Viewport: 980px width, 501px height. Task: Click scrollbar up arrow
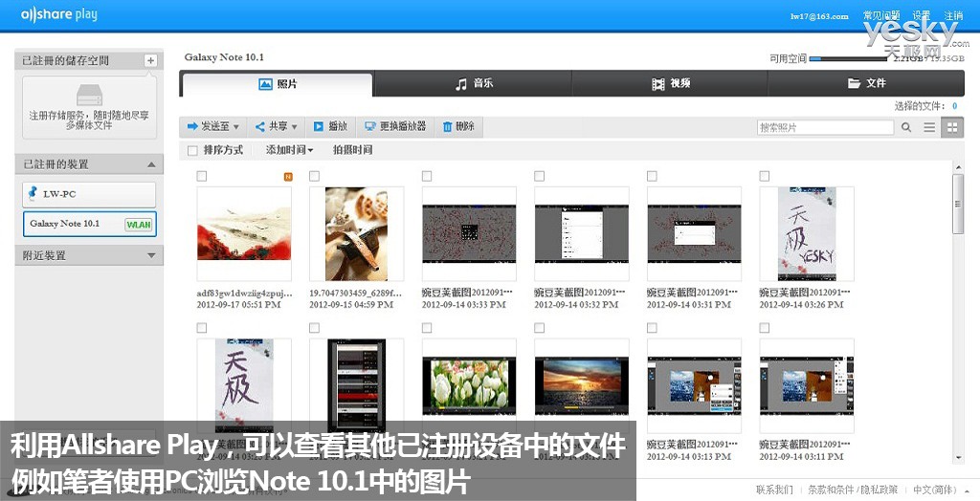[958, 166]
